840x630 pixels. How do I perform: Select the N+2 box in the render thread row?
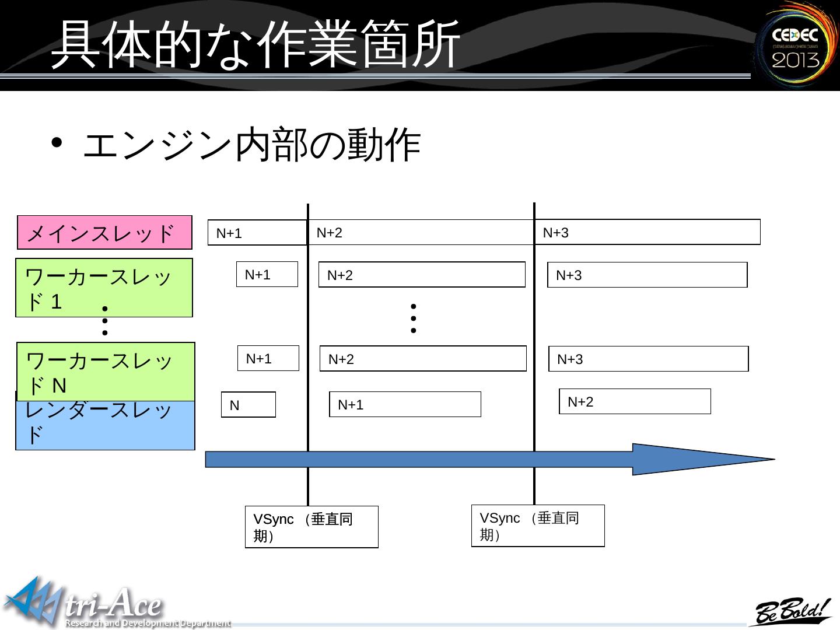[x=635, y=401]
